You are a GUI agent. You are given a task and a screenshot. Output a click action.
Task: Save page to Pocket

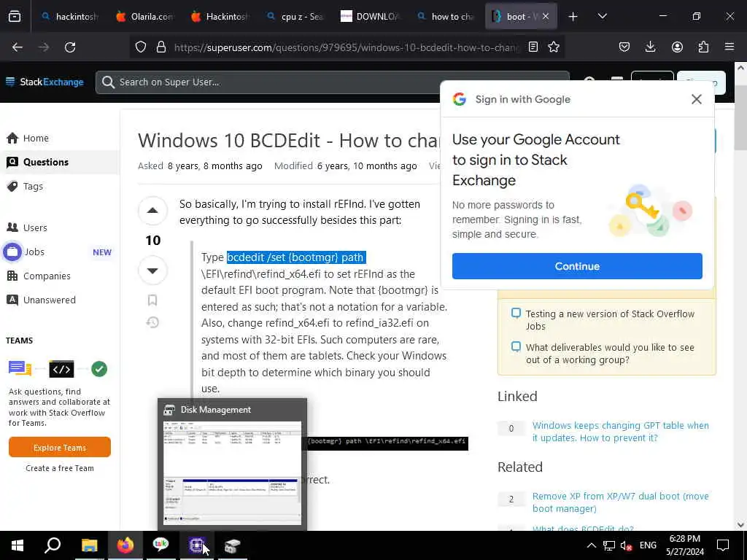point(624,47)
